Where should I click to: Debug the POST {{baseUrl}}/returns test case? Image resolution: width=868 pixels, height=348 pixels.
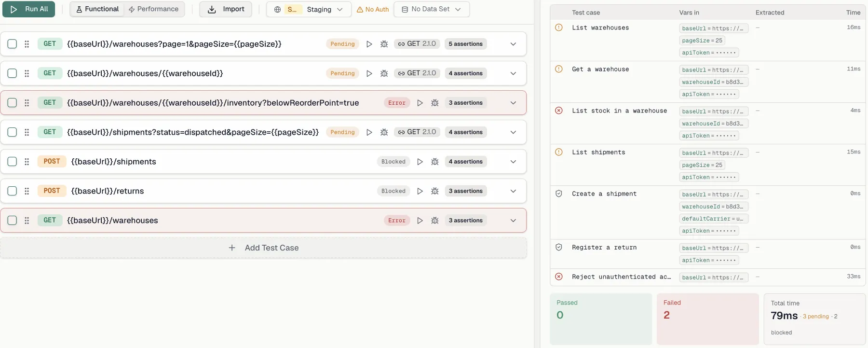pyautogui.click(x=435, y=191)
